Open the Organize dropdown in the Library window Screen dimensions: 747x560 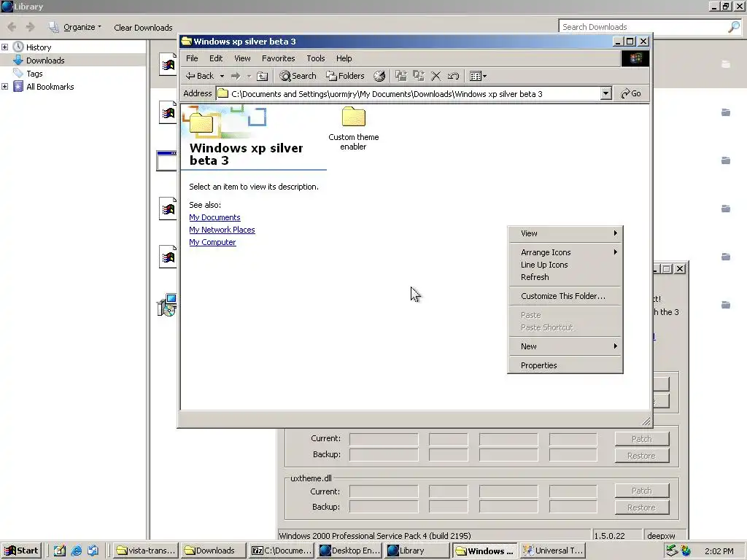tap(75, 27)
